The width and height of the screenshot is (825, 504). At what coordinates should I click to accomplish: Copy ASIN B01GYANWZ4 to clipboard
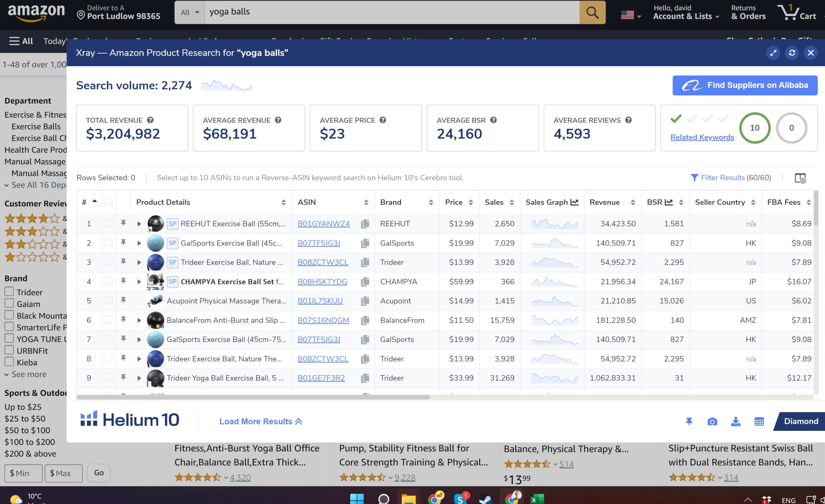(x=365, y=224)
